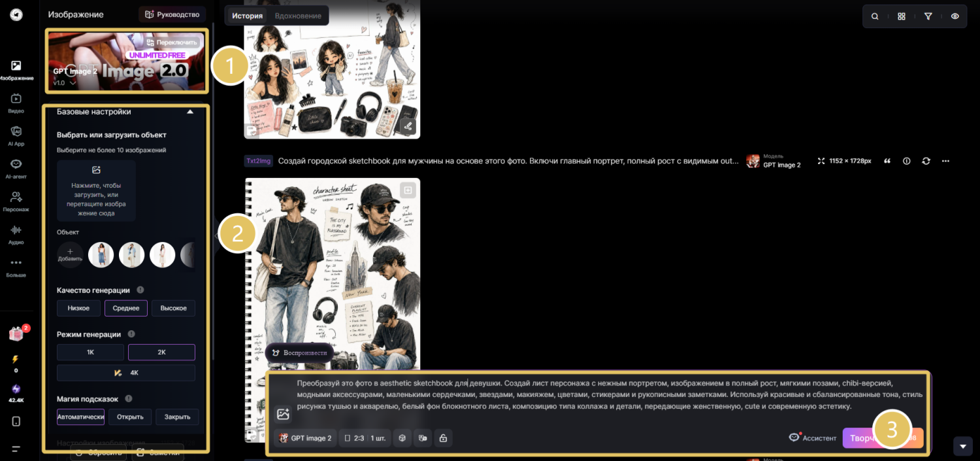Open the 2:3 / 1 шт. ratio selector
The height and width of the screenshot is (461, 980).
pyautogui.click(x=364, y=438)
